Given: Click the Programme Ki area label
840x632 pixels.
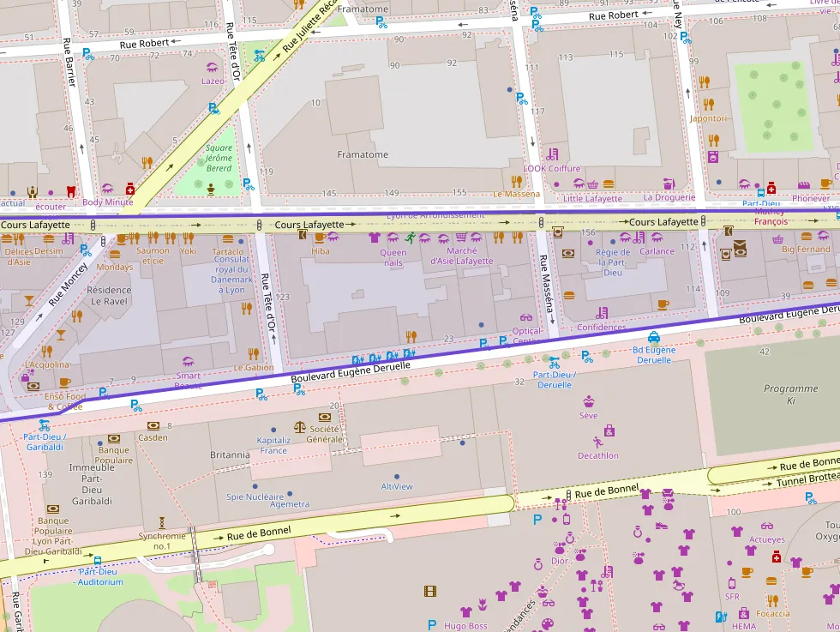Looking at the screenshot, I should click(790, 394).
